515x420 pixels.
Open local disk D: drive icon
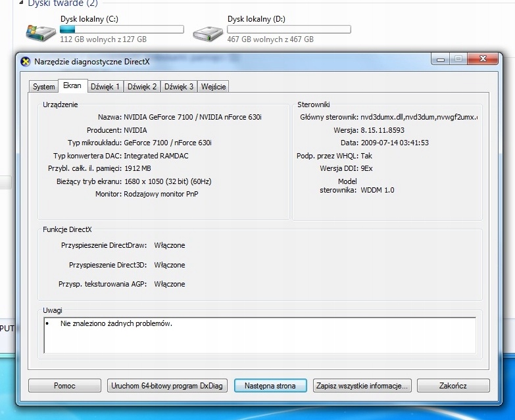click(x=208, y=33)
